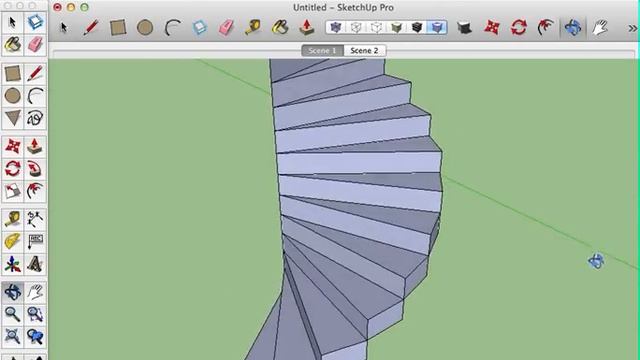This screenshot has width=640, height=360.
Task: Activate the Scale tool
Action: tap(13, 191)
